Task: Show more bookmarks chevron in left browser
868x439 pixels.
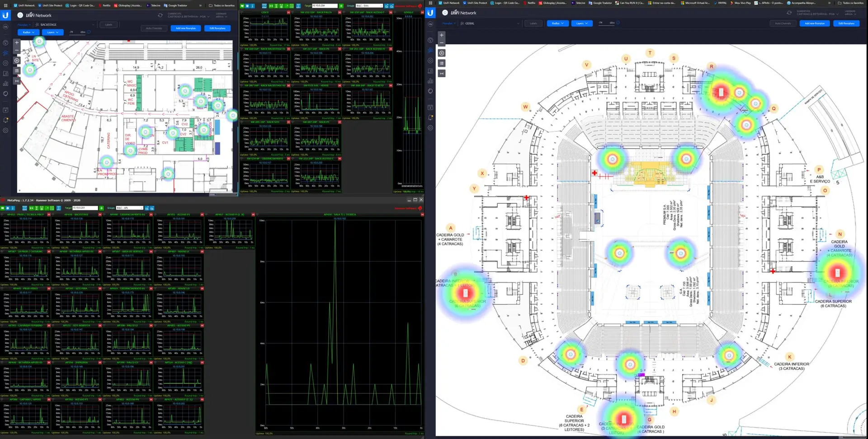Action: [200, 5]
